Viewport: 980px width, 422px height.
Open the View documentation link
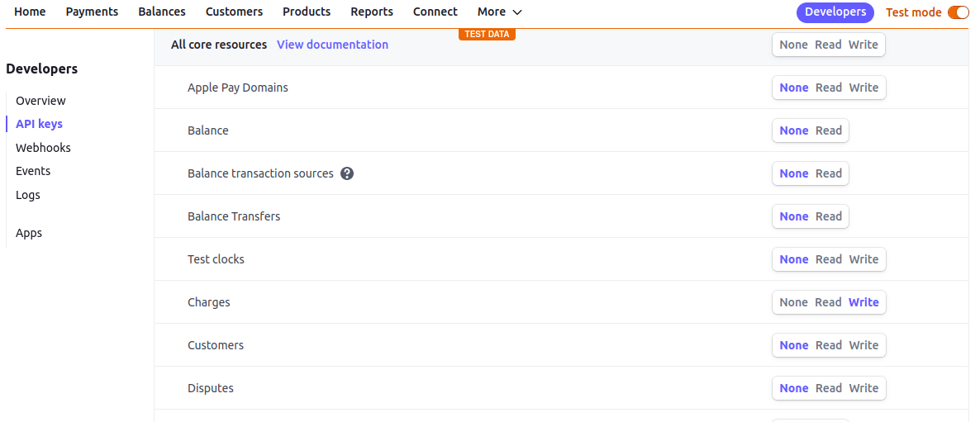click(332, 45)
